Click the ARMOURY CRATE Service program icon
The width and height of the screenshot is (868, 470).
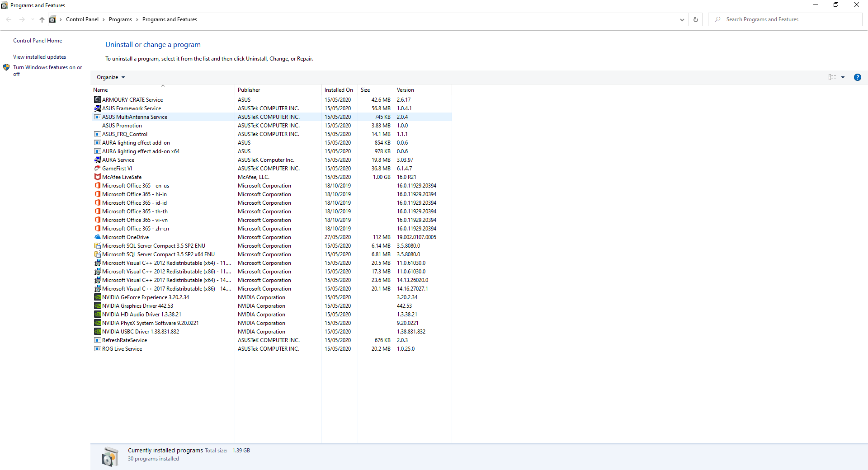click(97, 99)
